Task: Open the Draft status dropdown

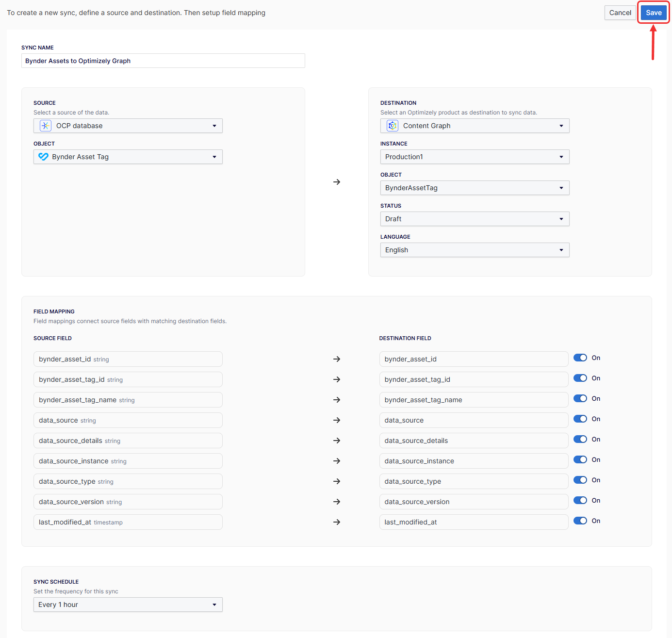Action: coord(475,219)
